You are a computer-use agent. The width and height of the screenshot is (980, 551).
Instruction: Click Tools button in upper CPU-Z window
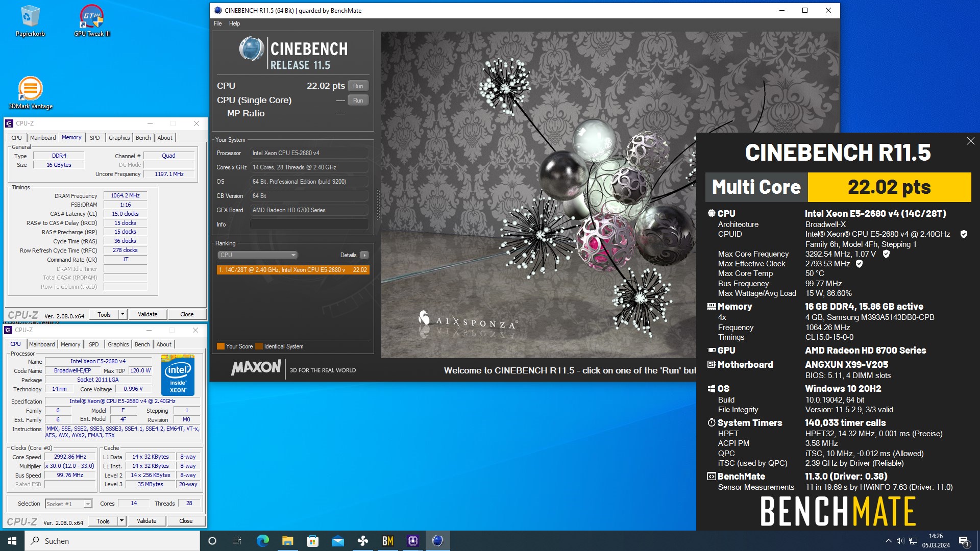pos(104,314)
